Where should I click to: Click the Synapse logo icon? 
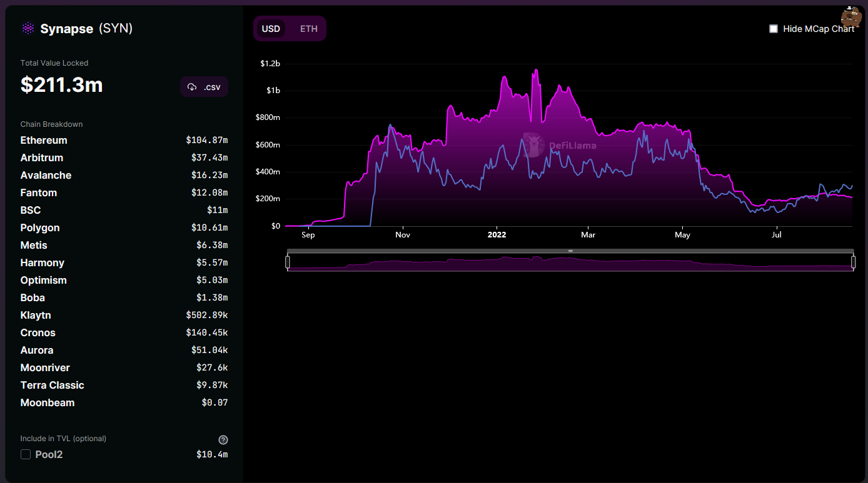[x=28, y=29]
